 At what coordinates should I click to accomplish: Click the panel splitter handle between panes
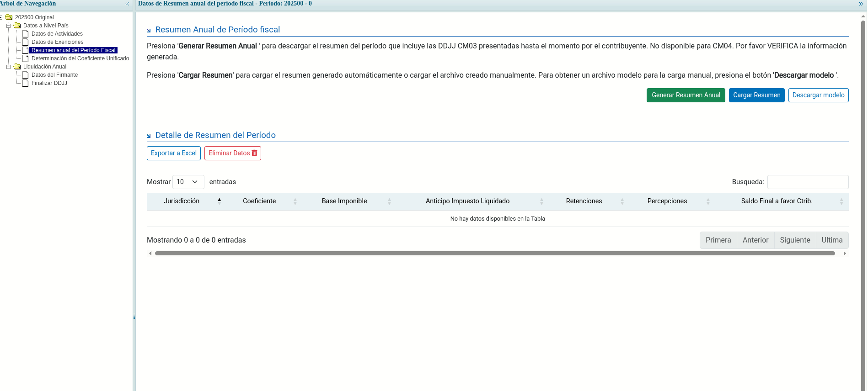click(134, 316)
